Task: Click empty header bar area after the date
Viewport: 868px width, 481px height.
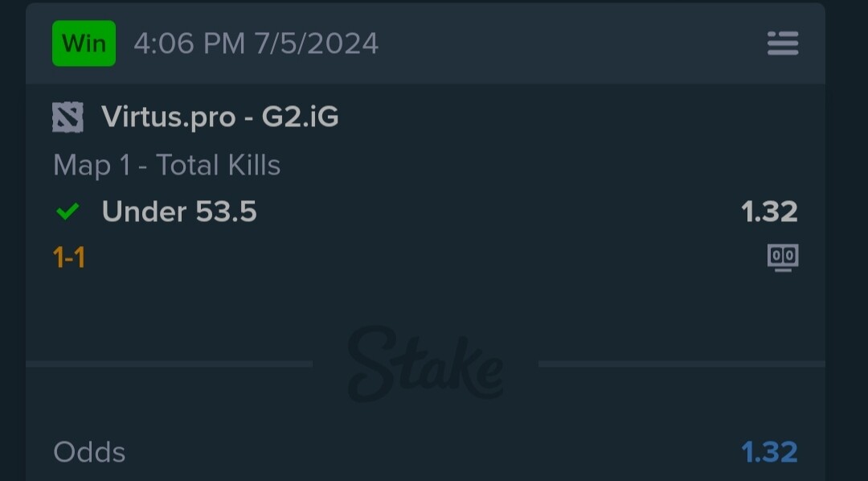Action: click(x=570, y=43)
